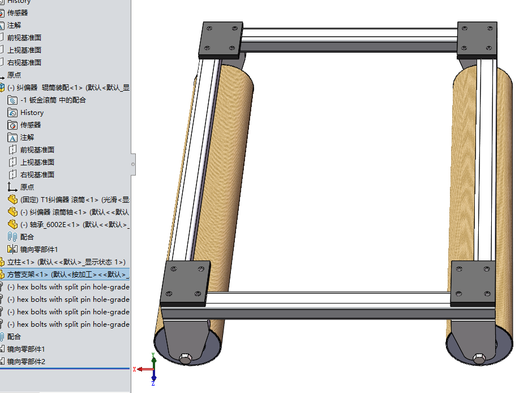Click part icon of 轴承_6002E<1>
The height and width of the screenshot is (393, 532).
[12, 224]
